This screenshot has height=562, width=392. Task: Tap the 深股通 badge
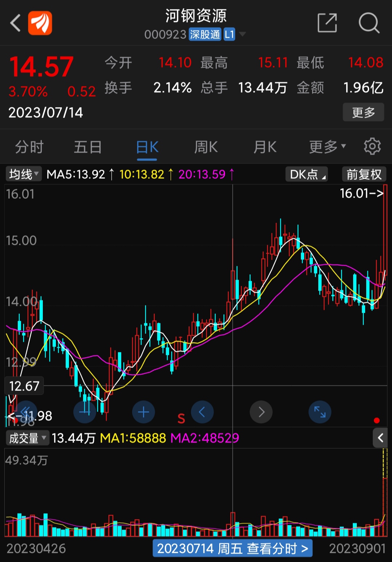click(x=205, y=35)
